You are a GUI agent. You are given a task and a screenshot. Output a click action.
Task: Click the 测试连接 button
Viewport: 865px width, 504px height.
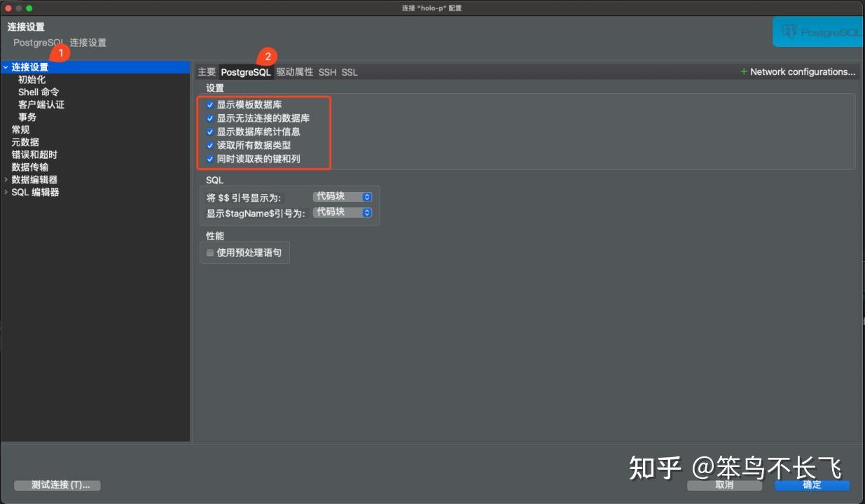coord(56,485)
